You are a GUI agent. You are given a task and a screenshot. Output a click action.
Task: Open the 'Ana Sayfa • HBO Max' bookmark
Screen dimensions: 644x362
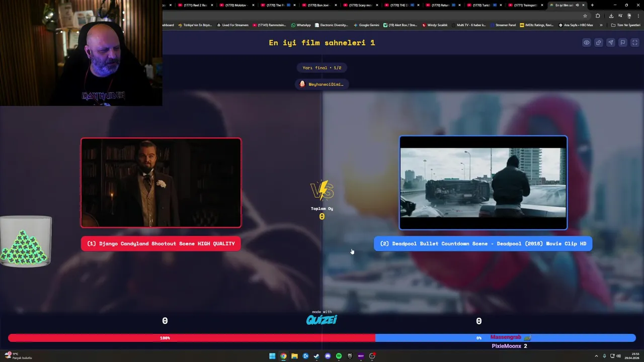576,25
